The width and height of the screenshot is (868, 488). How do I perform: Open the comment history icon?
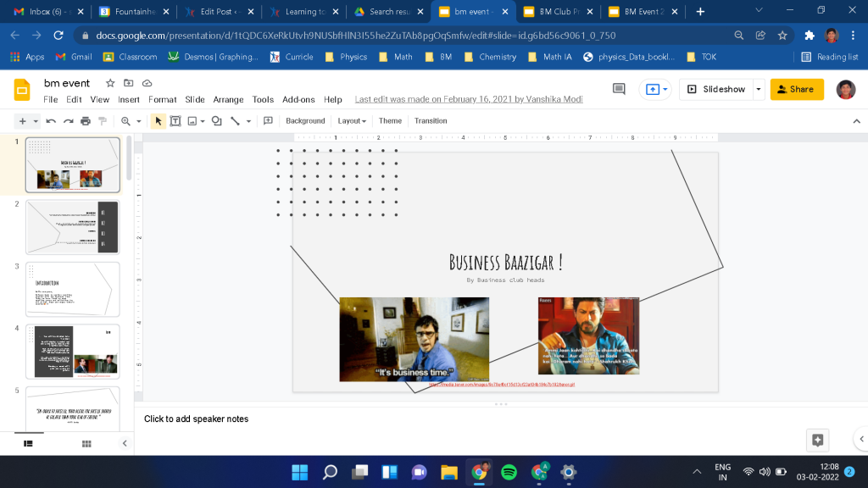[x=619, y=89]
